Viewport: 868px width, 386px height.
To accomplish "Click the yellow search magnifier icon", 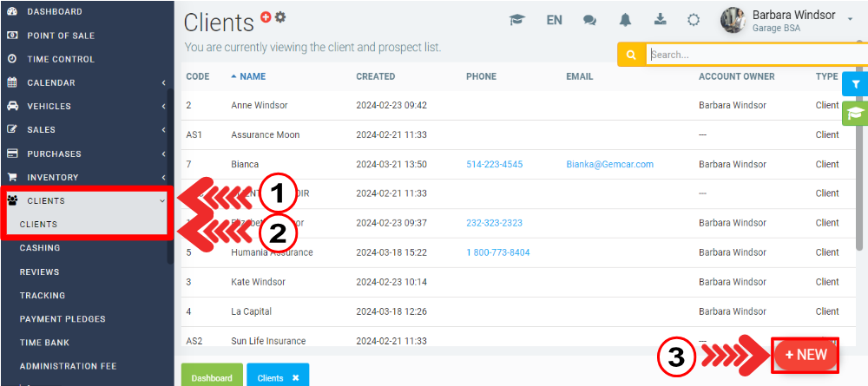I will click(631, 55).
